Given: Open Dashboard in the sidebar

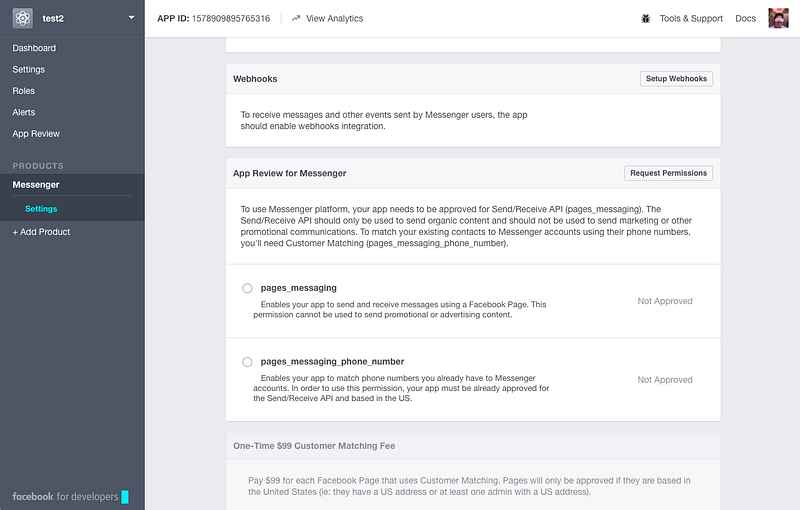Looking at the screenshot, I should point(34,48).
